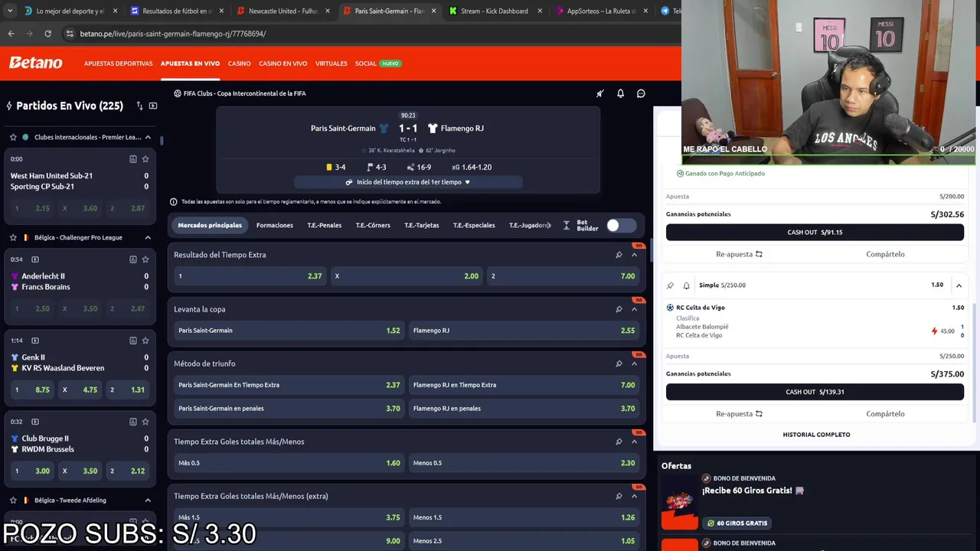This screenshot has width=980, height=551.
Task: Mute sounds with the crossed bell icon
Action: tap(600, 93)
